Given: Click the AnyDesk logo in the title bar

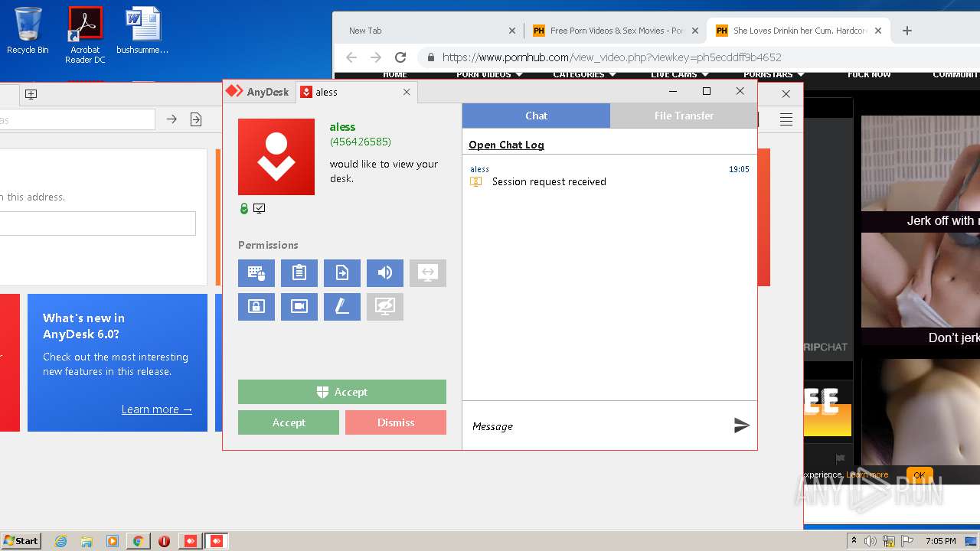Looking at the screenshot, I should click(x=234, y=91).
